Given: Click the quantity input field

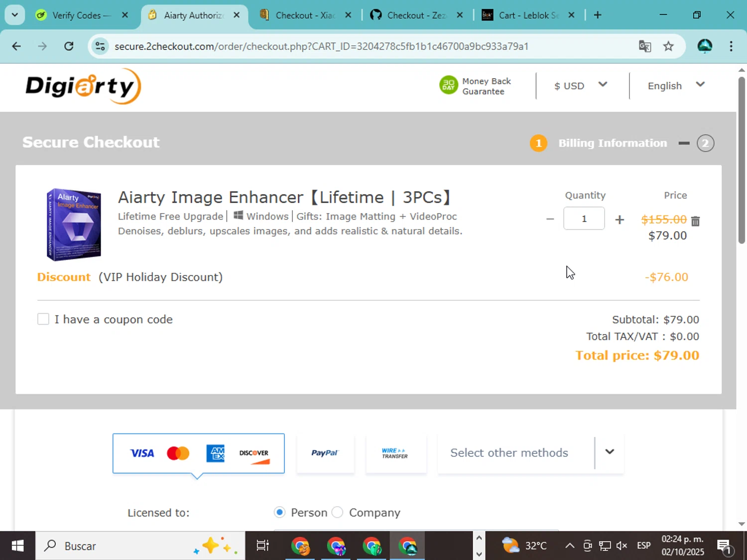Looking at the screenshot, I should coord(584,219).
